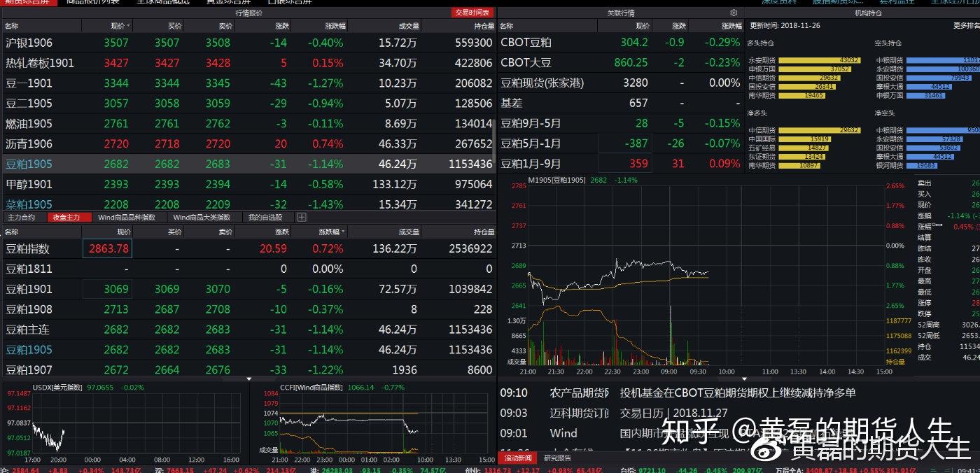Select the 热轧卷板1901 row
This screenshot has height=473, width=980.
point(248,63)
